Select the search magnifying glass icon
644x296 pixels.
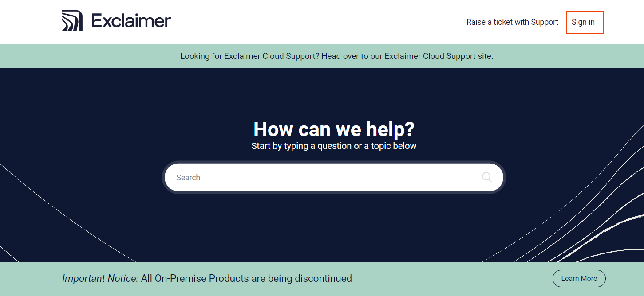pyautogui.click(x=487, y=177)
